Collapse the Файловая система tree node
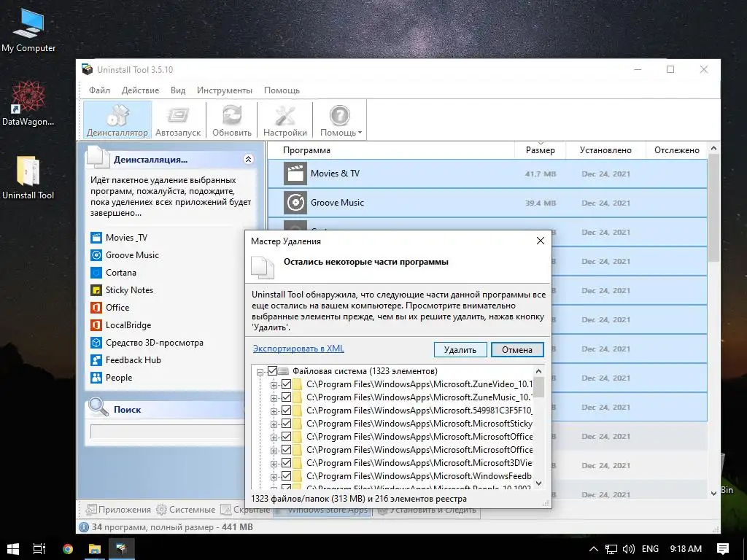Screen dimensions: 747x560 [260, 372]
